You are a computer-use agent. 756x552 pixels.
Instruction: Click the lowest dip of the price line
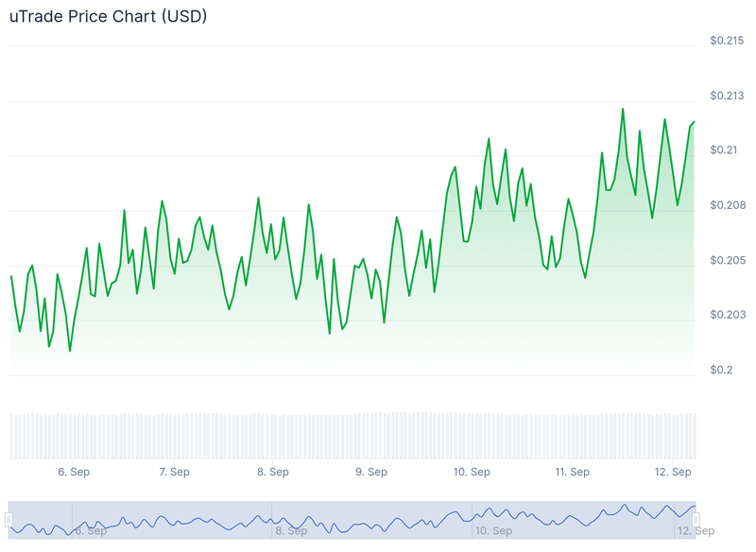tap(70, 351)
